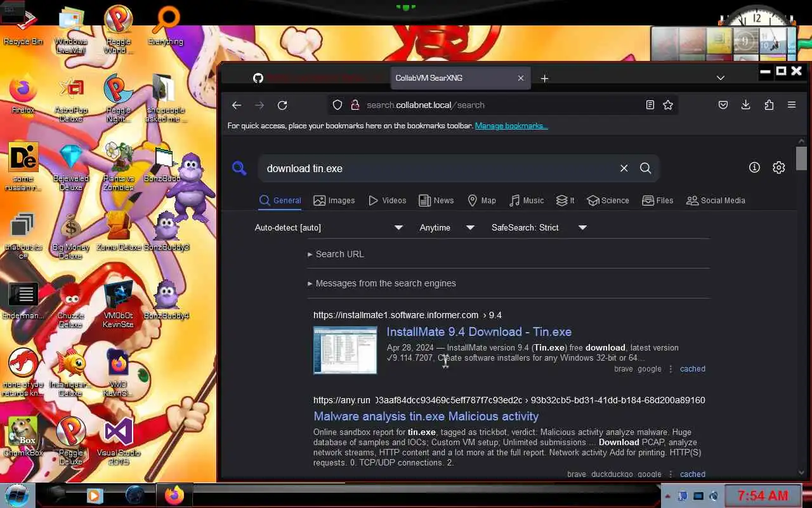This screenshot has width=812, height=508.
Task: Select the General search category
Action: pyautogui.click(x=280, y=201)
